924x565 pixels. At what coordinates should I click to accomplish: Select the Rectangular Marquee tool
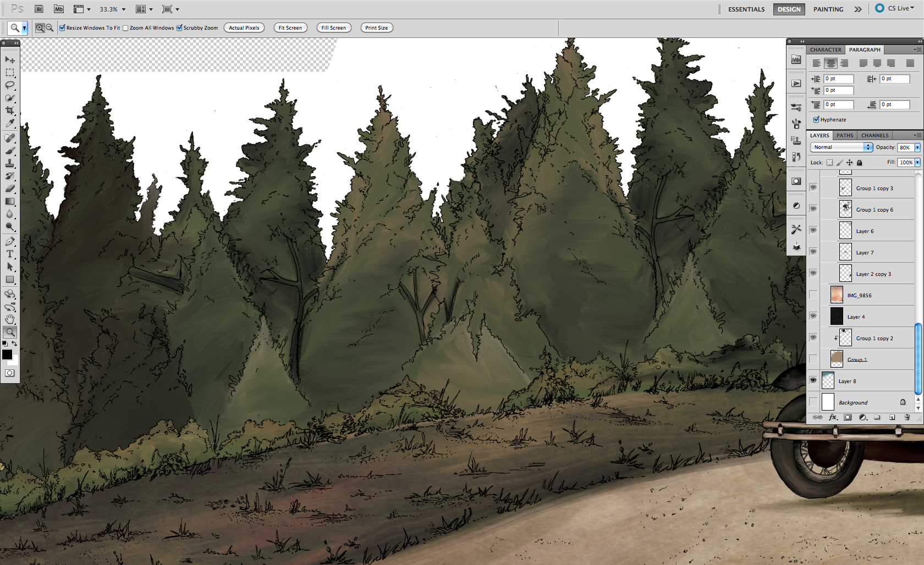[10, 73]
